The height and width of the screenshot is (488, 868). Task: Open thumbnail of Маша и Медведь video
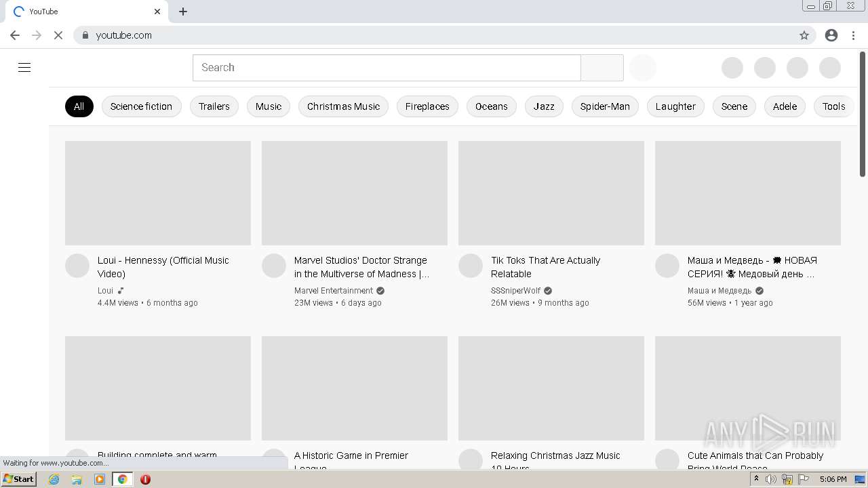(x=748, y=193)
